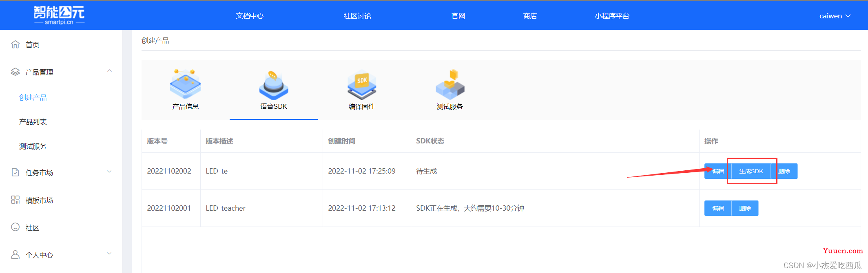Go to 首页 in sidebar
The width and height of the screenshot is (868, 273).
pyautogui.click(x=33, y=45)
